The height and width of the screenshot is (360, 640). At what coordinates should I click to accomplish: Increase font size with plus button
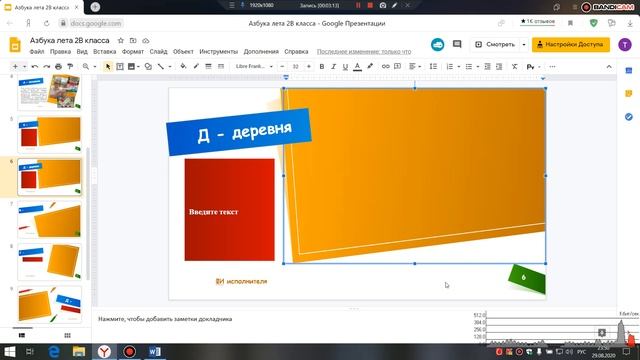[x=309, y=67]
